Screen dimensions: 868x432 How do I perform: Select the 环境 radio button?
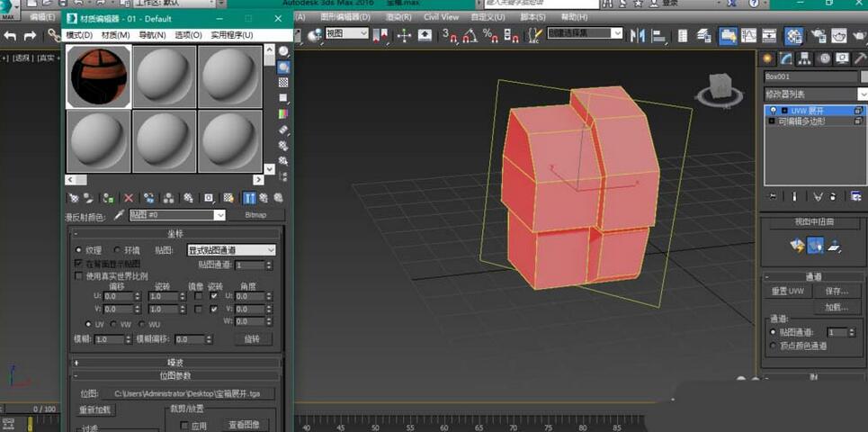(116, 250)
